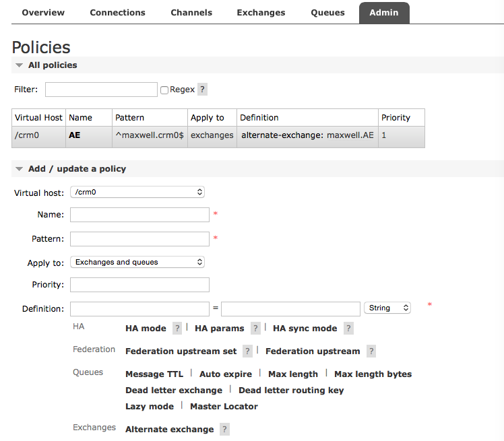The width and height of the screenshot is (504, 441).
Task: Open help icon for HA mode
Action: 177,329
